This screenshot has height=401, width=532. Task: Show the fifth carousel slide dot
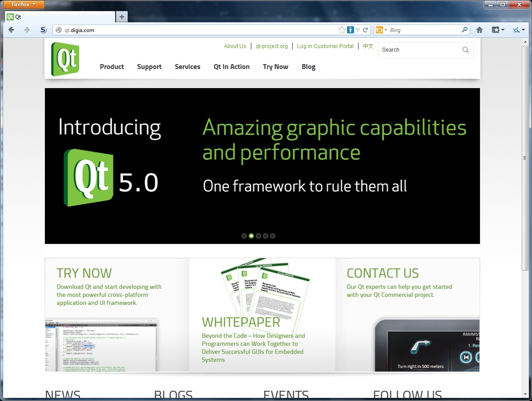(x=273, y=236)
